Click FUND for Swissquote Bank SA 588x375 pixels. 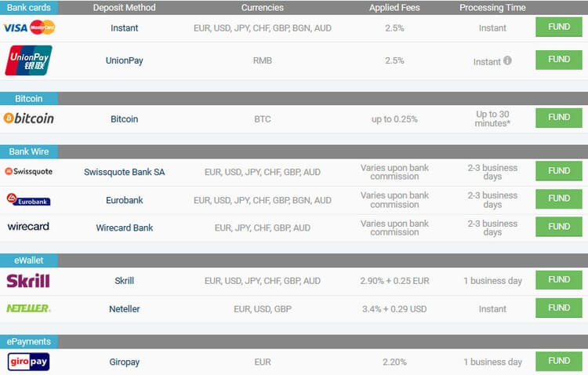coord(559,171)
